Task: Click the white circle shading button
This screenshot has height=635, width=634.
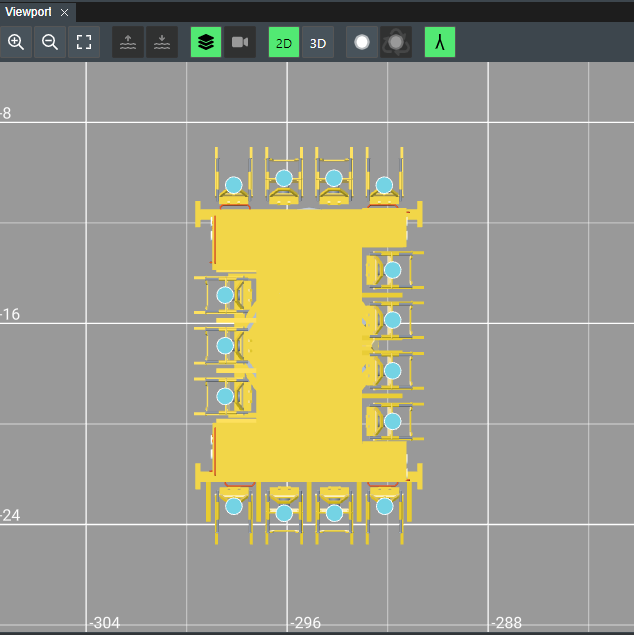Action: click(362, 42)
